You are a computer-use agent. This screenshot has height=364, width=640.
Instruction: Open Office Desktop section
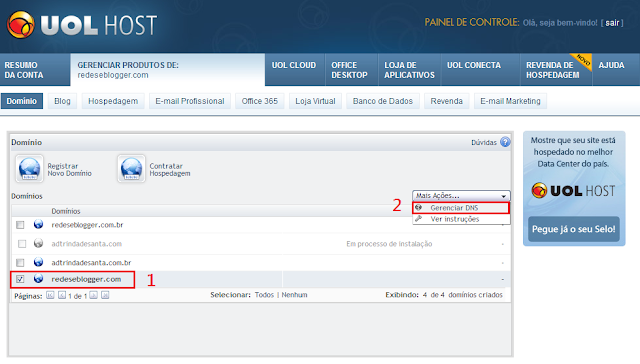351,70
